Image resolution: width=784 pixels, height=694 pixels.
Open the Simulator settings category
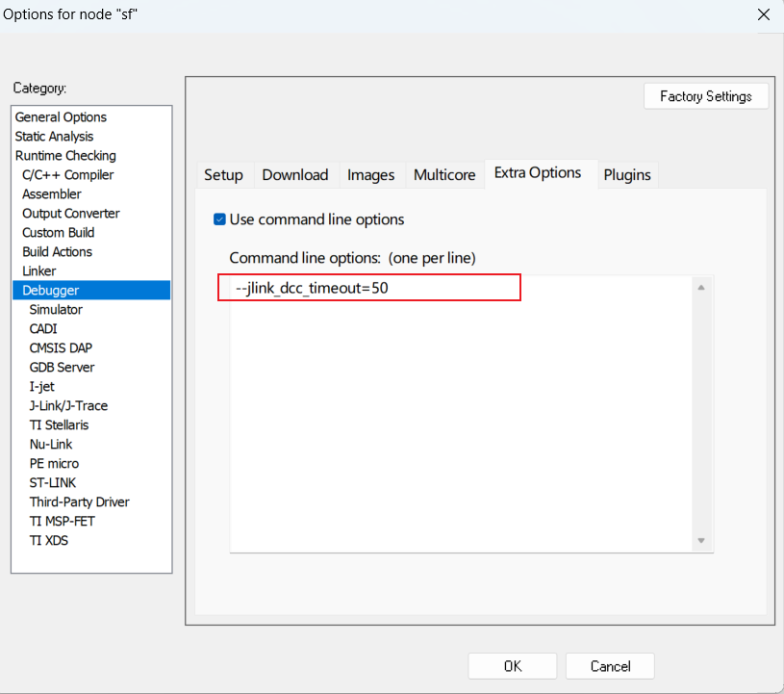[x=55, y=309]
